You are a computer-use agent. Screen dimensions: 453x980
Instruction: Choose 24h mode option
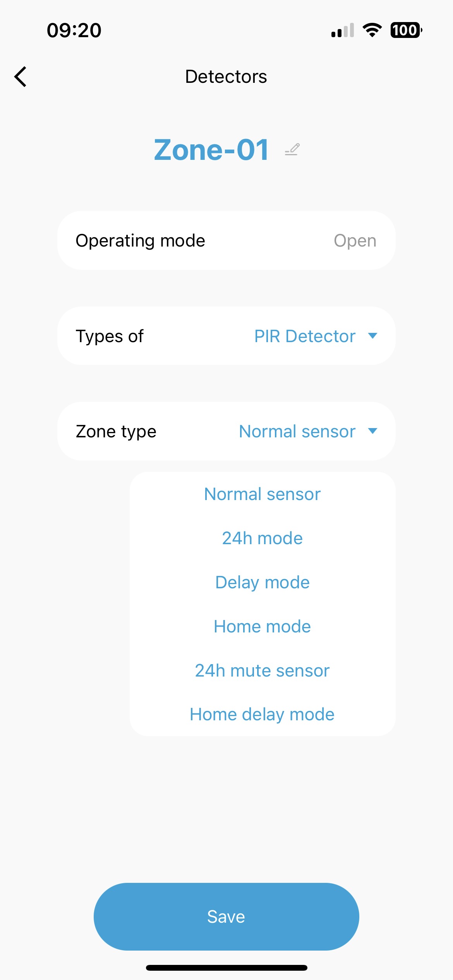(263, 538)
